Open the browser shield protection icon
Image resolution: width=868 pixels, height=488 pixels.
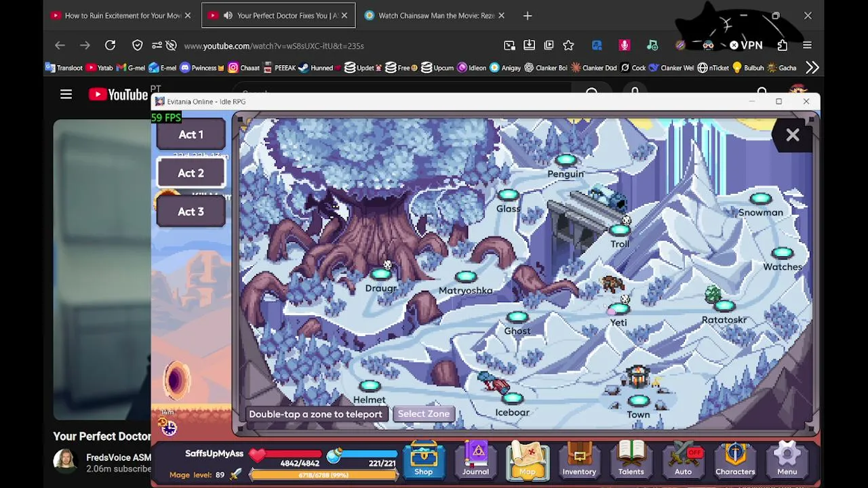tap(137, 45)
